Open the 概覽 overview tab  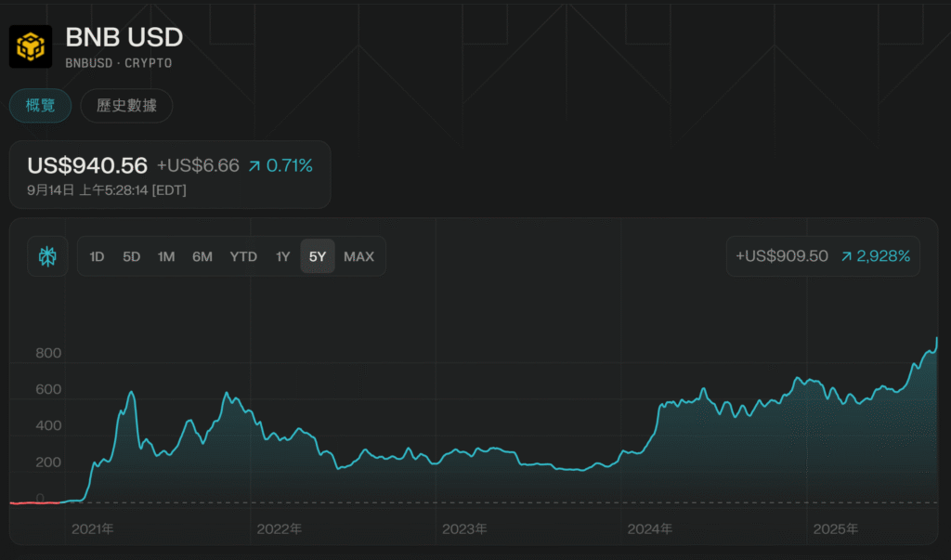point(41,106)
